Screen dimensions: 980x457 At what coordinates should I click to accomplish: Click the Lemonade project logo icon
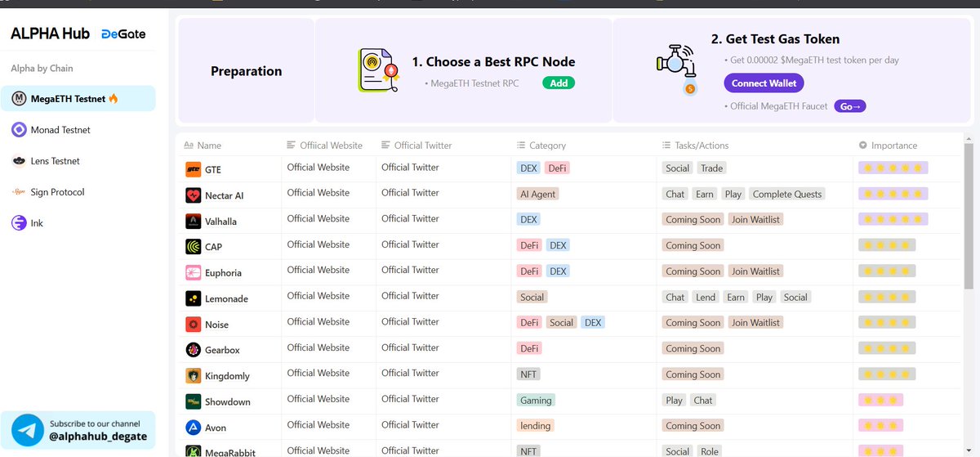click(193, 299)
